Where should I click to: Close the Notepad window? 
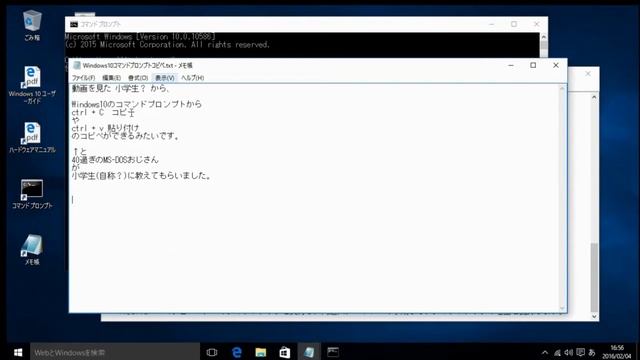click(556, 65)
